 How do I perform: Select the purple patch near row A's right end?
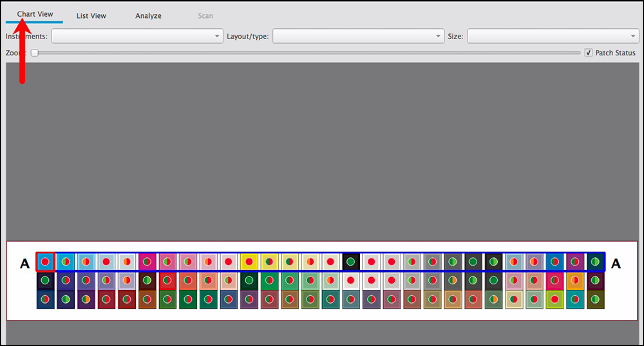tap(574, 262)
